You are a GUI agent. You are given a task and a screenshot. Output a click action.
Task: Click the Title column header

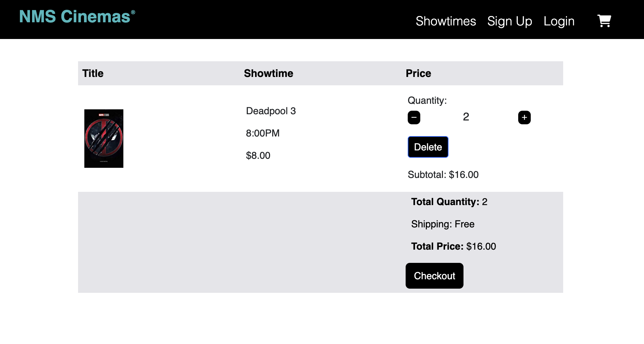coord(93,73)
